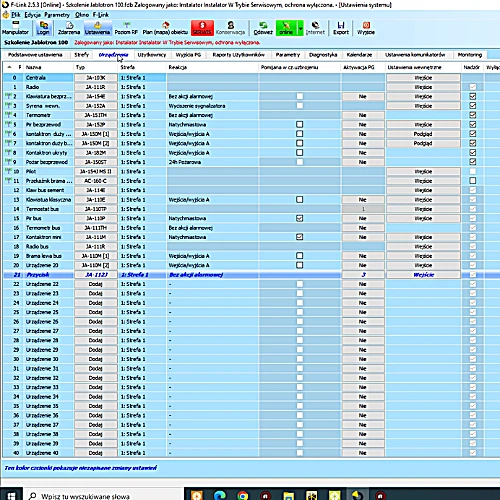Click the Konserwacja toolbar icon
500x500 pixels.
(230, 28)
